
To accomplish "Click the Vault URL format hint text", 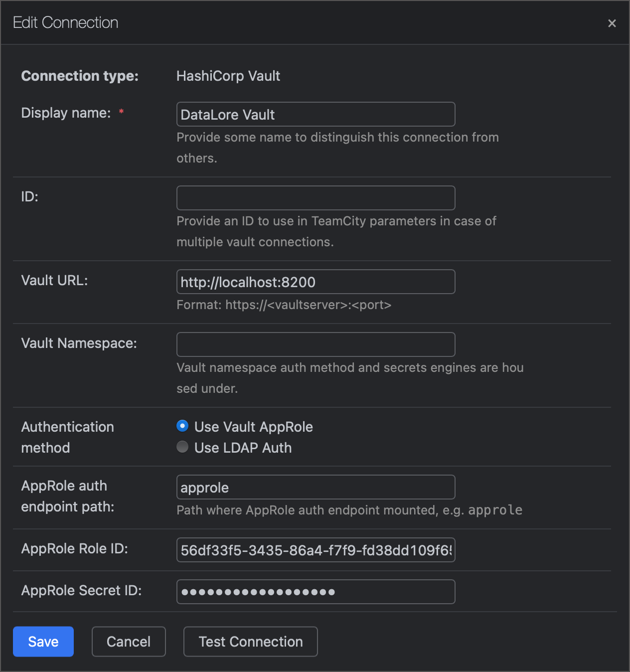I will tap(284, 305).
